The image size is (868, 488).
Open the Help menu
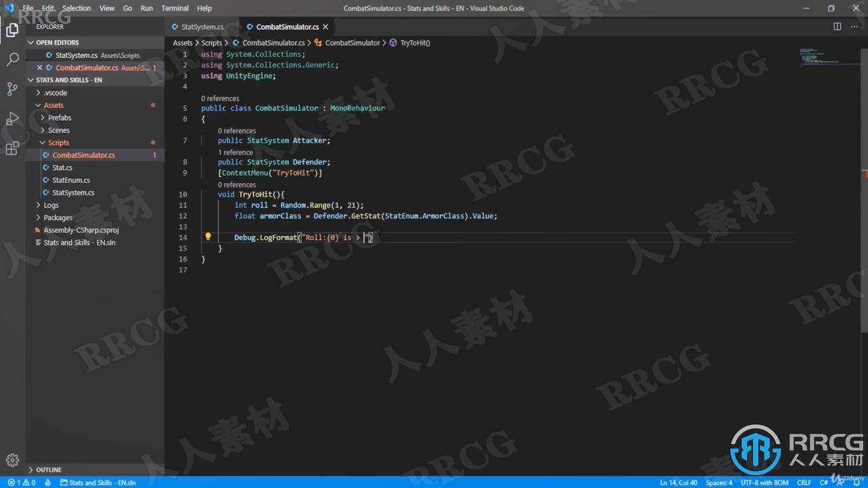[x=204, y=8]
